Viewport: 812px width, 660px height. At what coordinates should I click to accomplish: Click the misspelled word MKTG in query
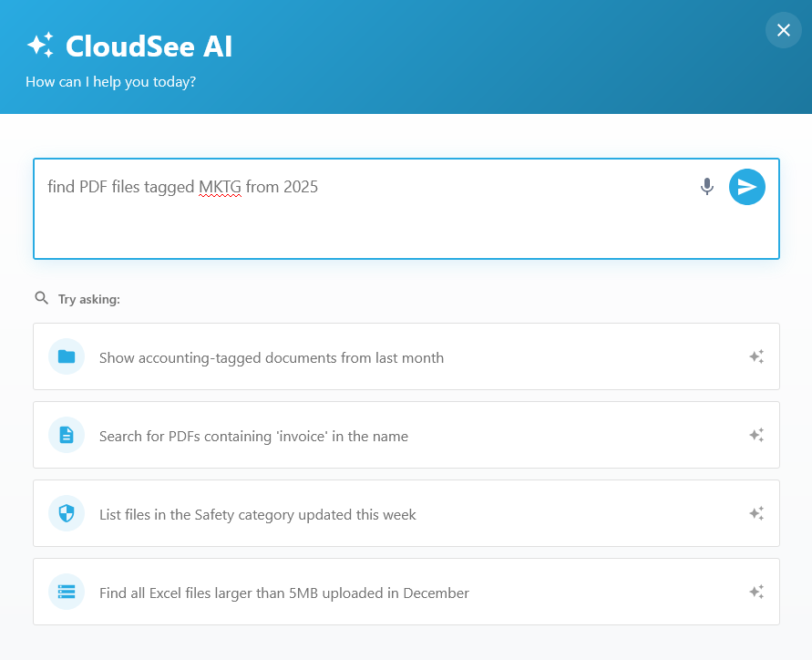(220, 188)
